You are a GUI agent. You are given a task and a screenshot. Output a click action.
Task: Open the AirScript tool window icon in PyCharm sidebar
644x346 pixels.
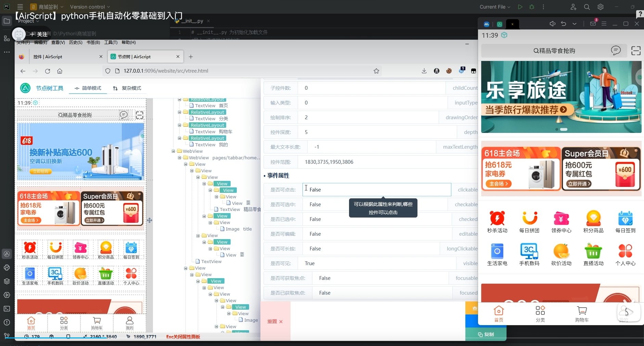[x=7, y=254]
